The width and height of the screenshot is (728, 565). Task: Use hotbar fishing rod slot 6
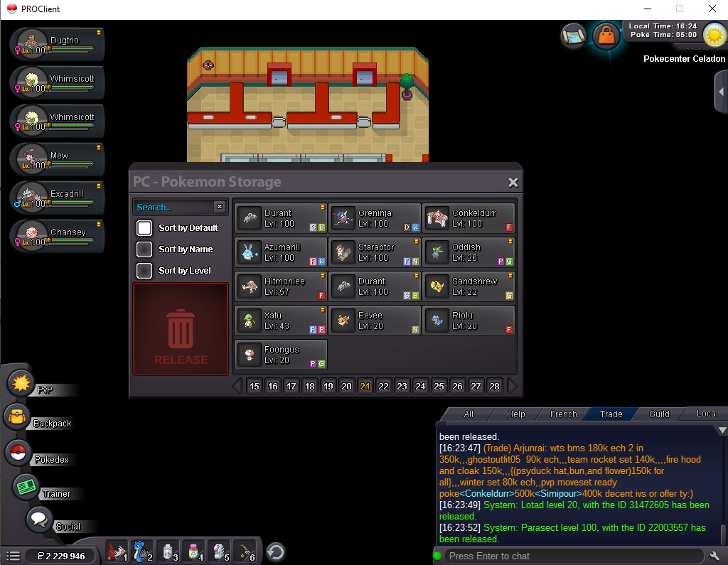click(x=245, y=551)
